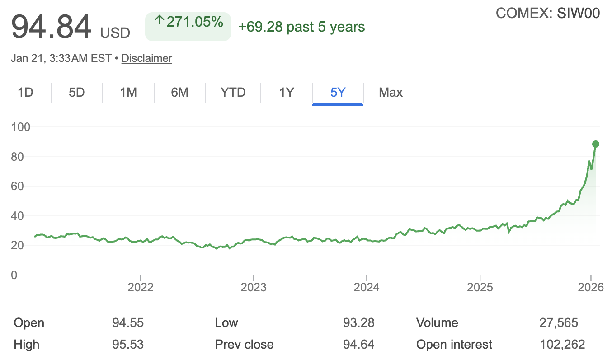Select the YTD tab
Screen dimensions: 612x364
pyautogui.click(x=233, y=93)
